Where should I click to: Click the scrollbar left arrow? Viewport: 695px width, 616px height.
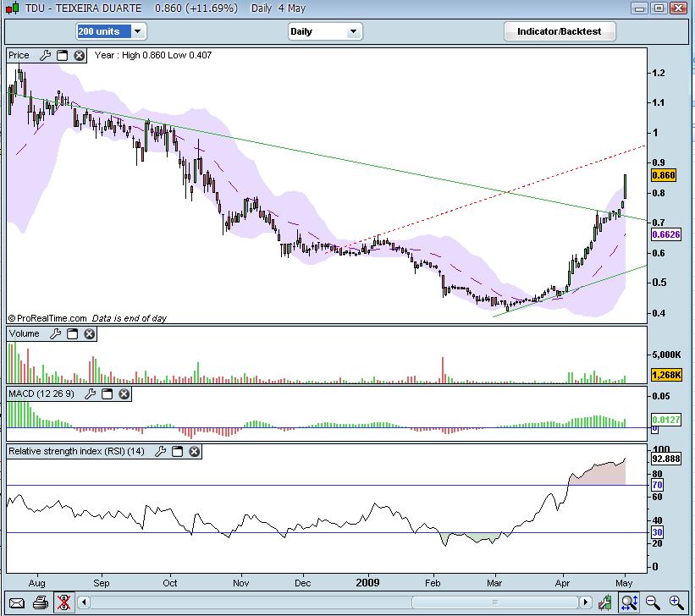tap(84, 602)
